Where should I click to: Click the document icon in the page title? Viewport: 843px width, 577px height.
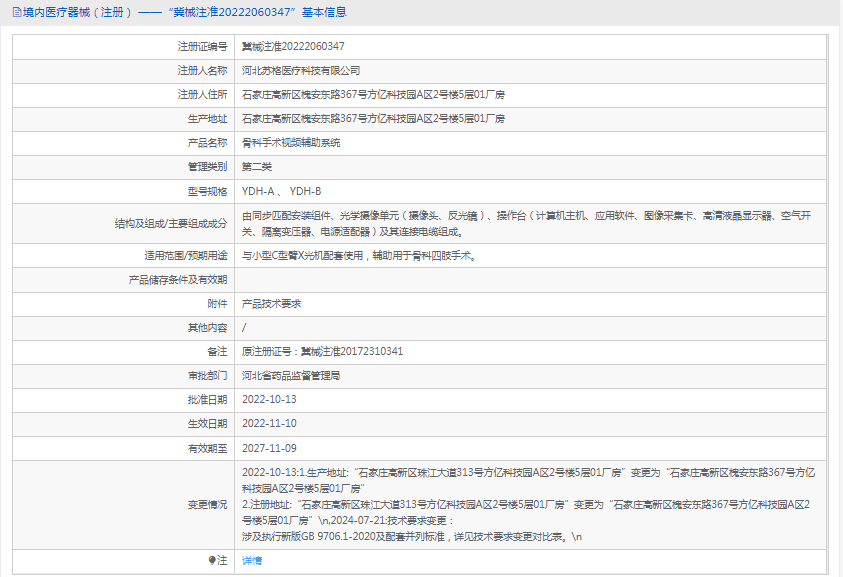(17, 12)
